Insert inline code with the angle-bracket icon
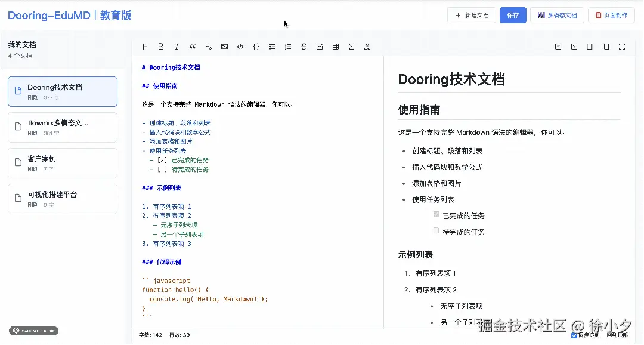Screen dimensions: 644x345 click(240, 47)
